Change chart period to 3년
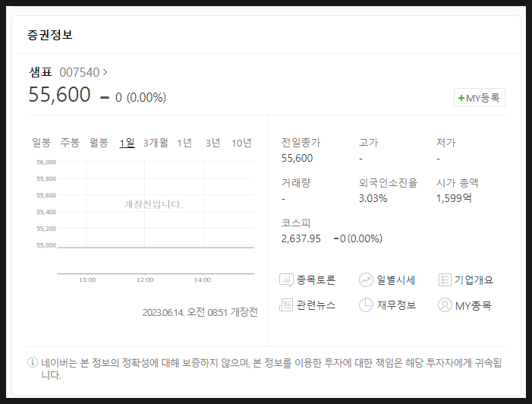 point(213,143)
